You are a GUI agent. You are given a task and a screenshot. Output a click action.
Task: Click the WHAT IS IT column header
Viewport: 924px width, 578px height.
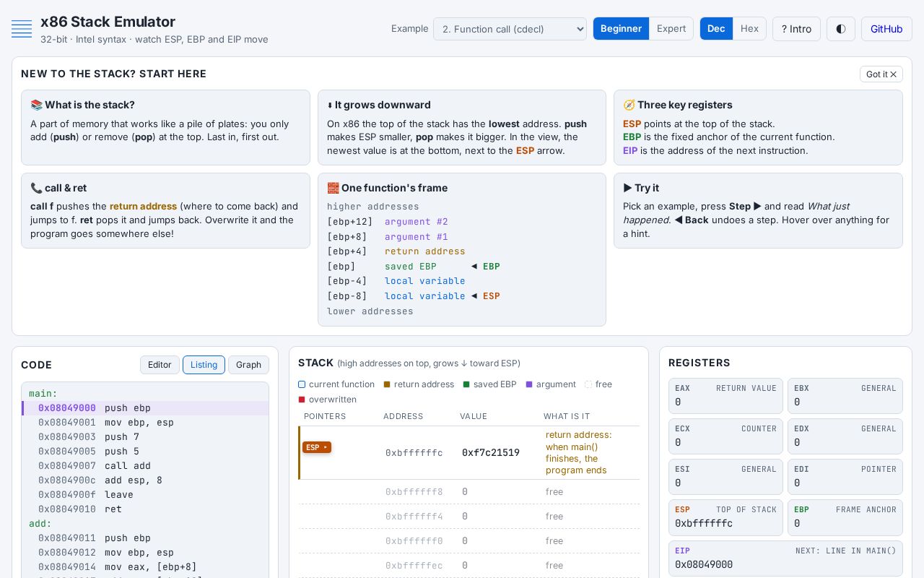pyautogui.click(x=567, y=417)
